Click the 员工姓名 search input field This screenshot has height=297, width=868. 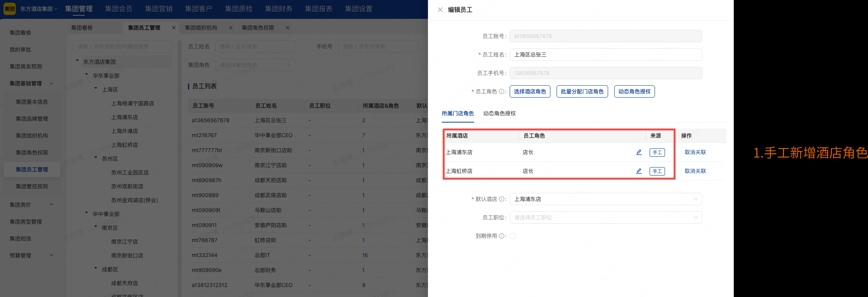tap(255, 46)
